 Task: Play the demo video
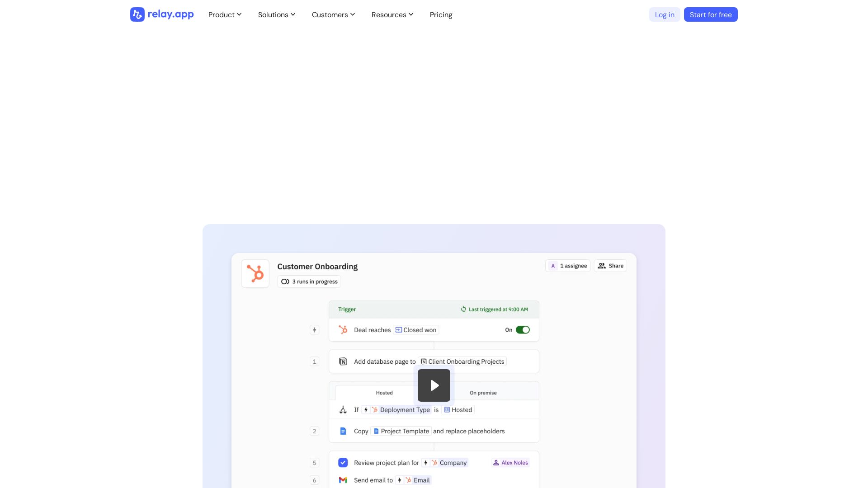click(x=434, y=385)
